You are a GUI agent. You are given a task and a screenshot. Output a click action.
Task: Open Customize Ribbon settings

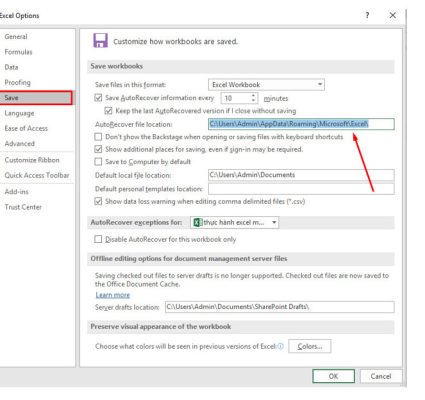[x=32, y=160]
